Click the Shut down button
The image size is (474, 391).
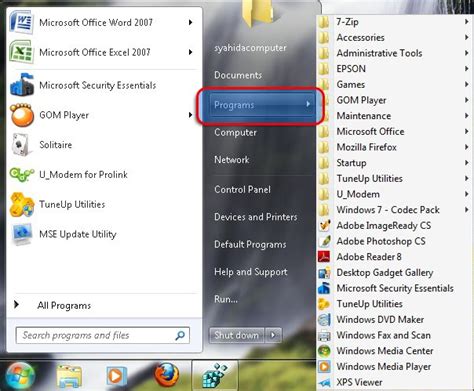(x=237, y=335)
